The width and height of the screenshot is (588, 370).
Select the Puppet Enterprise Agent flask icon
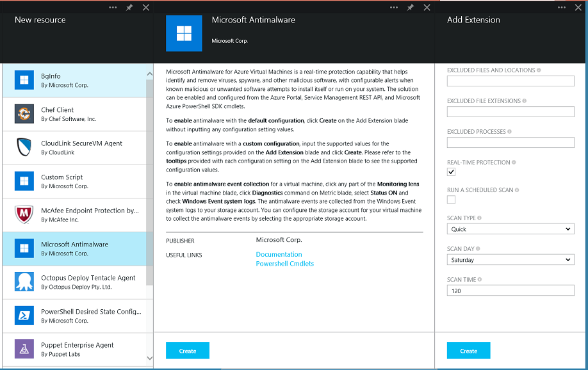(x=24, y=349)
